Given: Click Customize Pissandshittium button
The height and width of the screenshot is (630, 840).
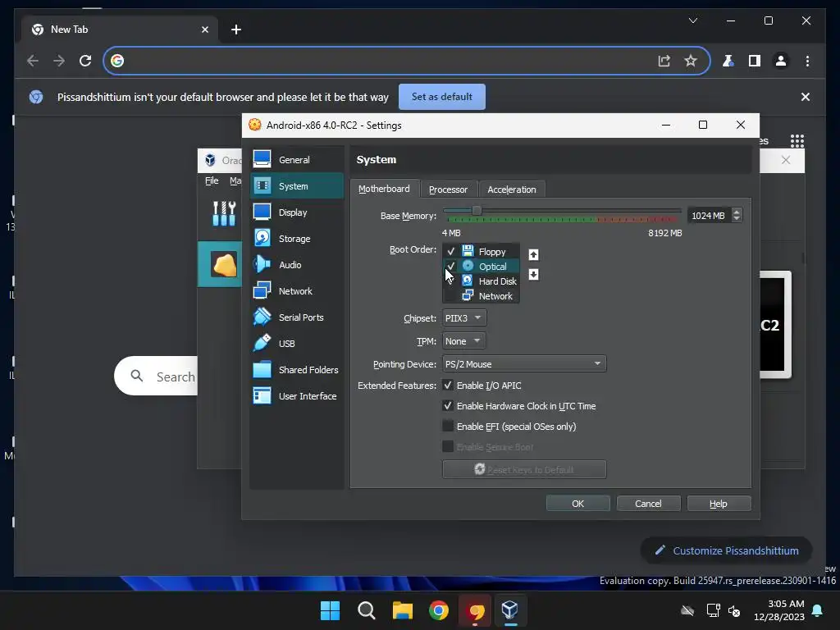Looking at the screenshot, I should (727, 550).
